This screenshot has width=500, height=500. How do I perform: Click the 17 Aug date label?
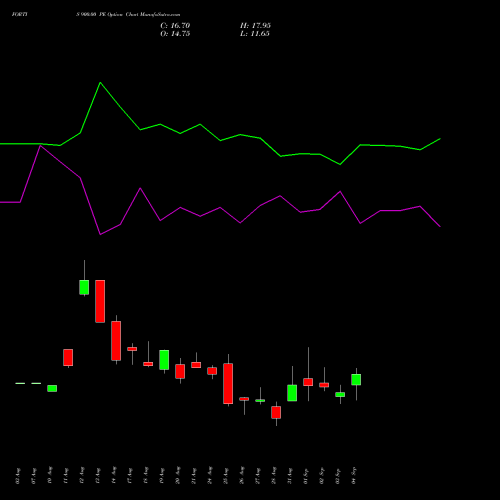coord(130,476)
